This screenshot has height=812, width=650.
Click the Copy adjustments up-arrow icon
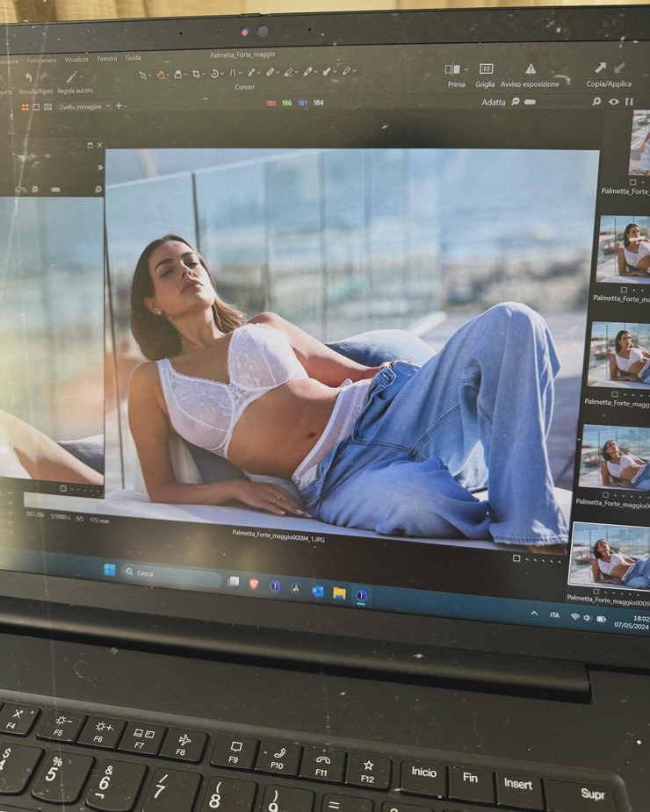(600, 68)
